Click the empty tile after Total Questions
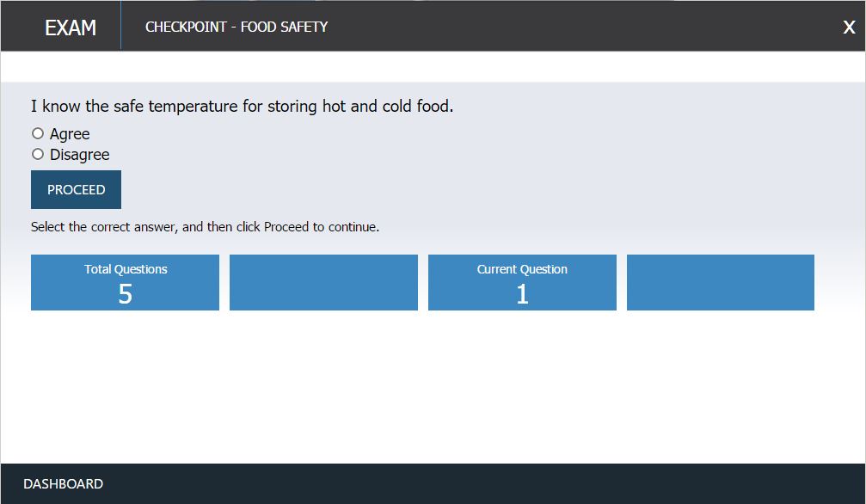The image size is (866, 504). click(x=323, y=282)
